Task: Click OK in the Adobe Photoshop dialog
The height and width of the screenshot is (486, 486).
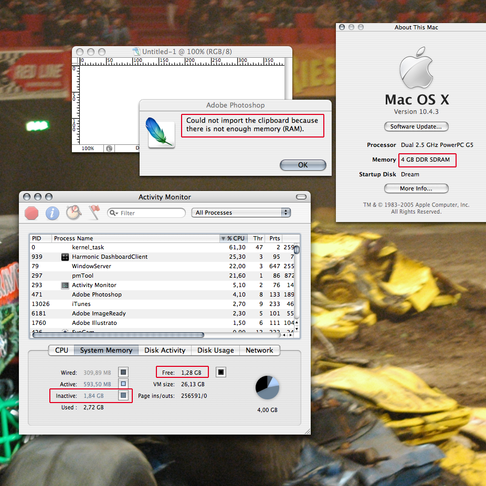Action: (303, 165)
